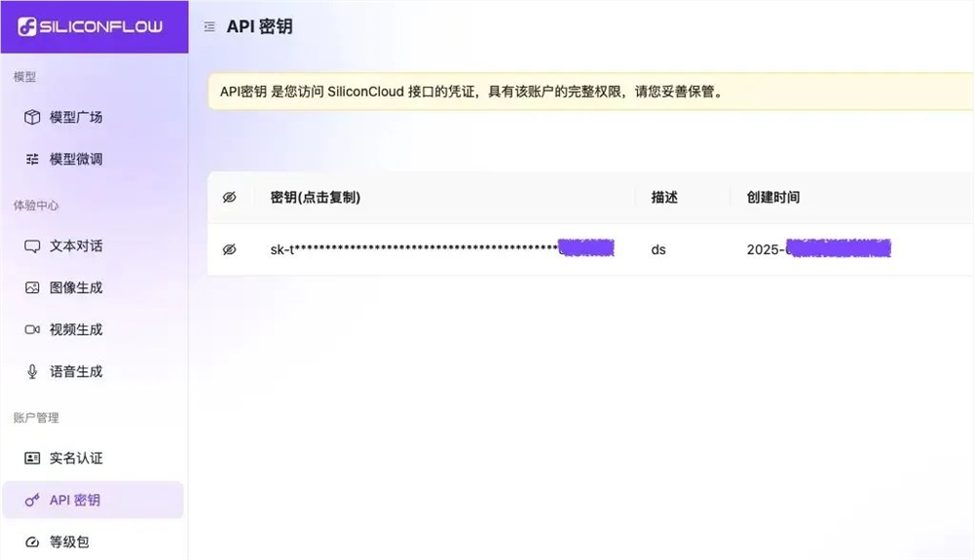Click the 模型 section label

point(25,77)
